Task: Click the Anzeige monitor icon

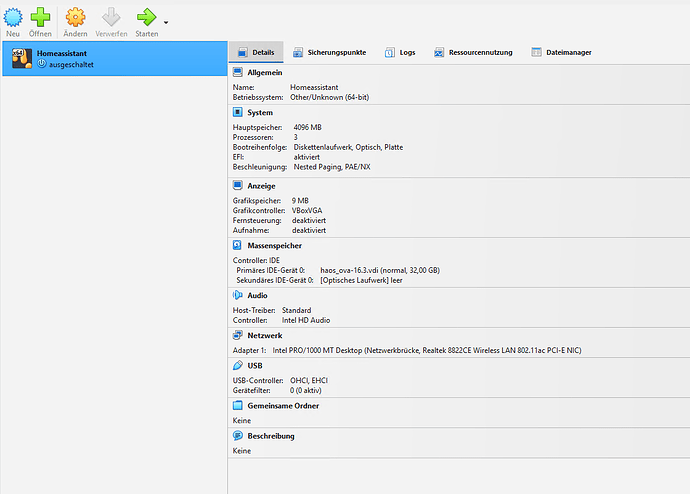Action: pyautogui.click(x=238, y=185)
